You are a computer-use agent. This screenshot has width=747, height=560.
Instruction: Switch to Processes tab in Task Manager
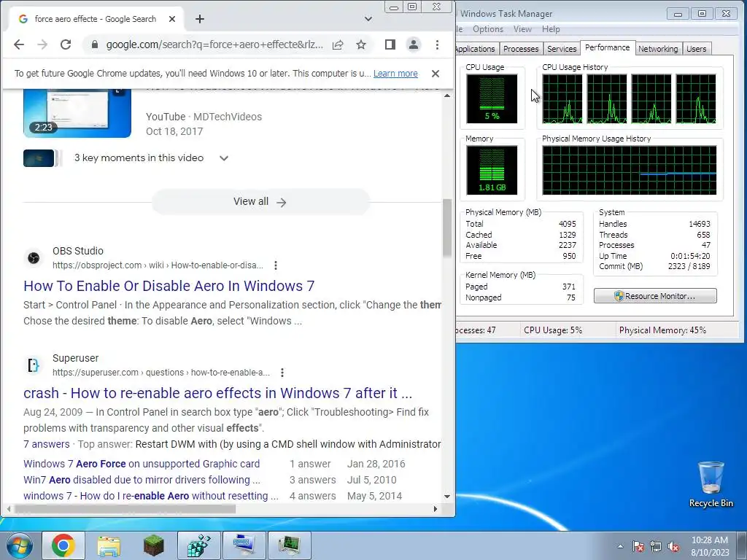(521, 49)
